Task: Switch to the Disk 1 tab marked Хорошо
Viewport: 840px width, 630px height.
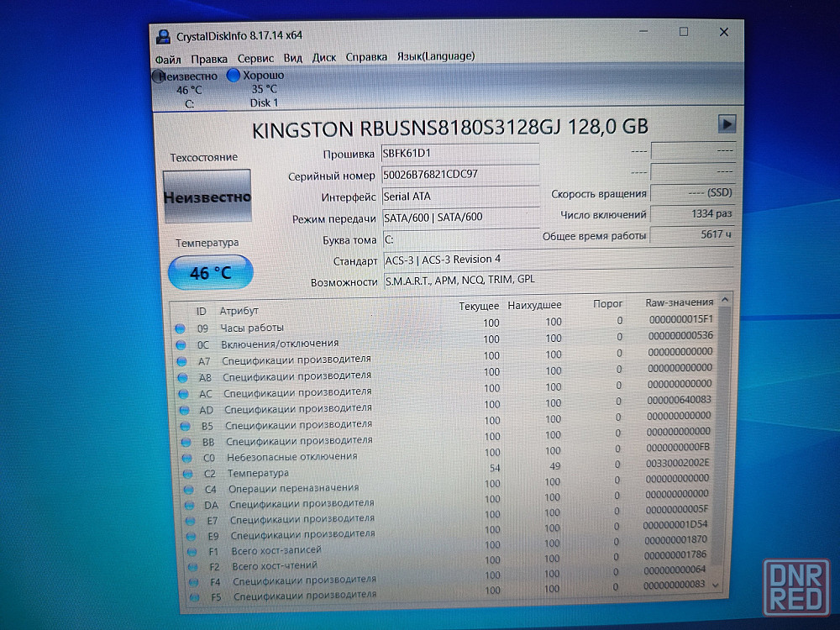Action: pos(256,89)
